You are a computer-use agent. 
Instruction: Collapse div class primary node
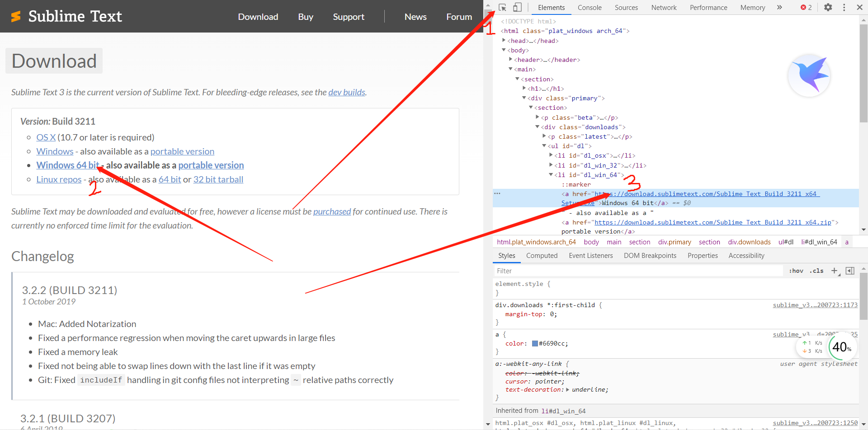tap(524, 98)
